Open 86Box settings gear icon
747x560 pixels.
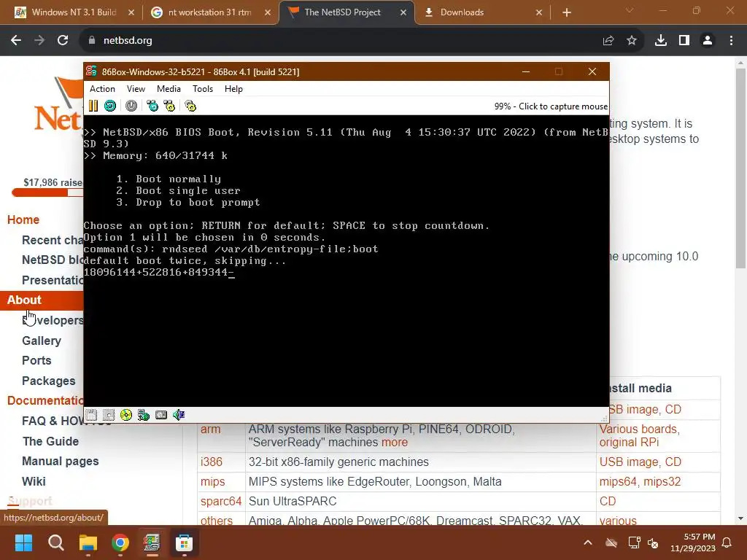(190, 106)
